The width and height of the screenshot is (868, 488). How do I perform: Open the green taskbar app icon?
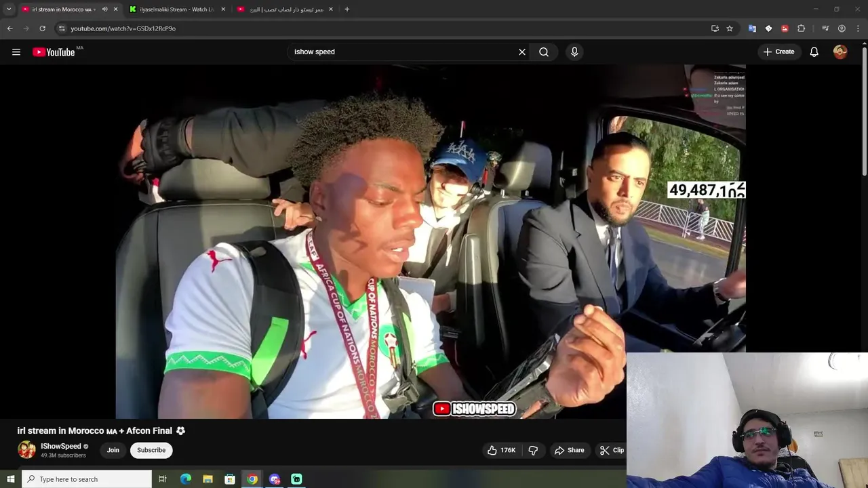click(x=296, y=479)
